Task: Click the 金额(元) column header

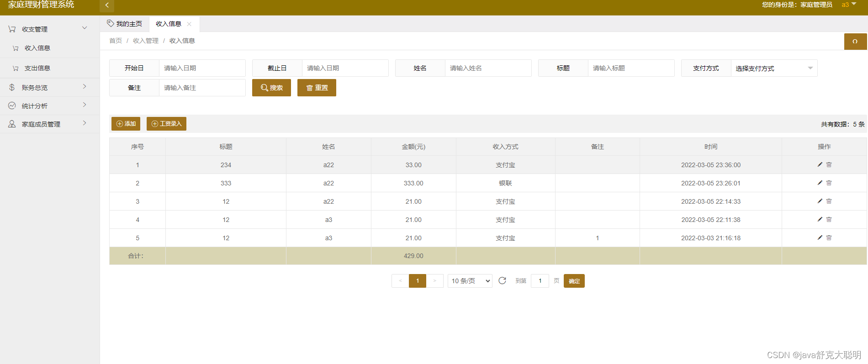Action: 413,147
